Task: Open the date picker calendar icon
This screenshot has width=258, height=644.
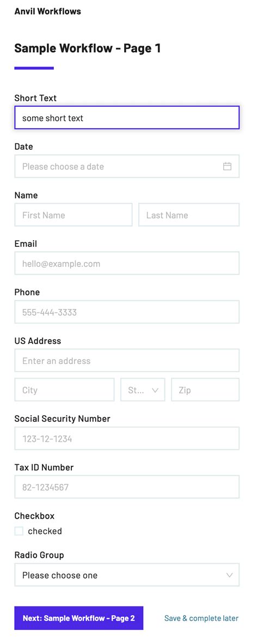Action: 227,166
